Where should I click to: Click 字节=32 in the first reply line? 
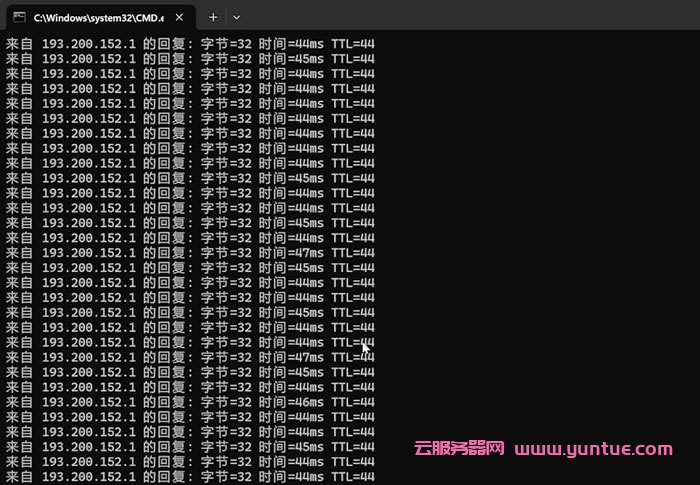pyautogui.click(x=226, y=44)
